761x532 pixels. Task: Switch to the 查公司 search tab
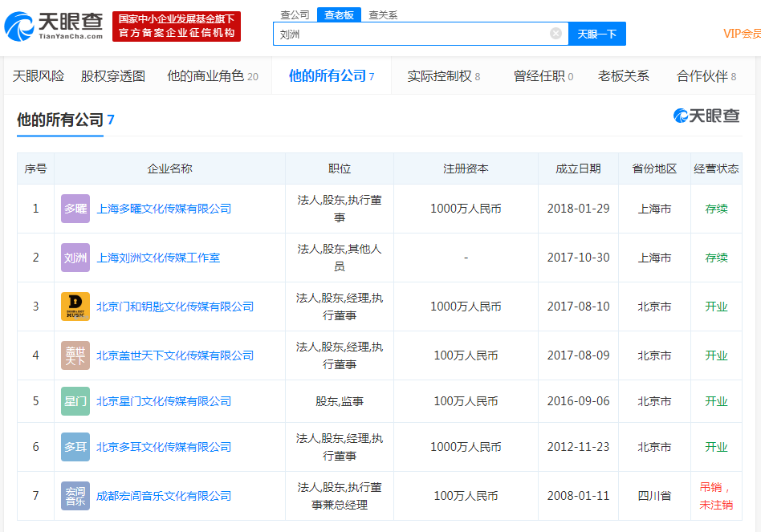point(295,15)
